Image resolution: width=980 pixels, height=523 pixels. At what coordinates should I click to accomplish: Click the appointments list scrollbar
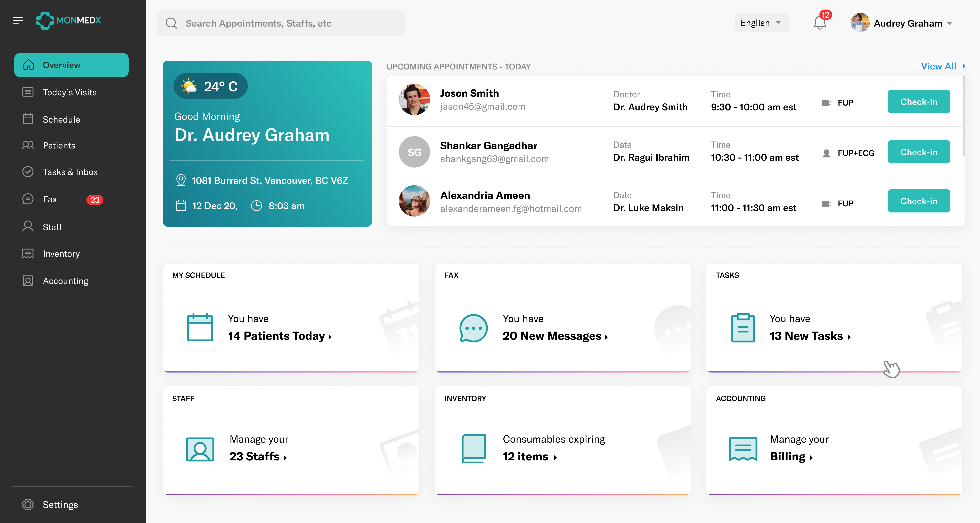pyautogui.click(x=964, y=116)
